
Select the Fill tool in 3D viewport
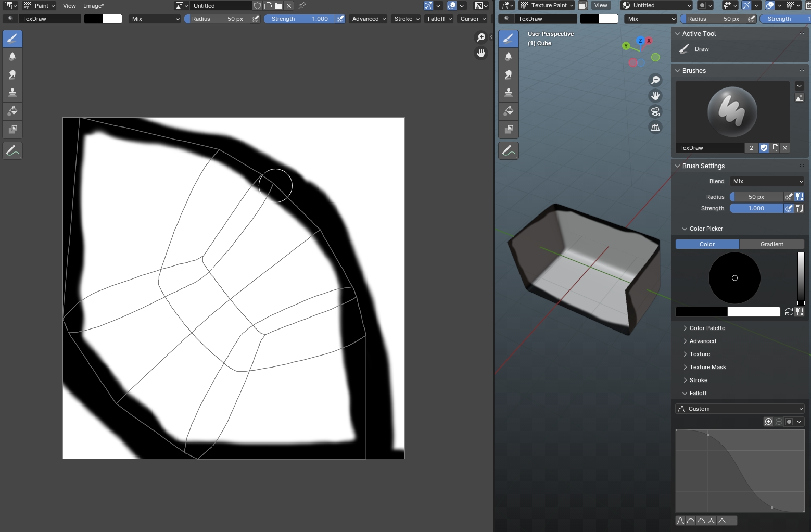[509, 111]
